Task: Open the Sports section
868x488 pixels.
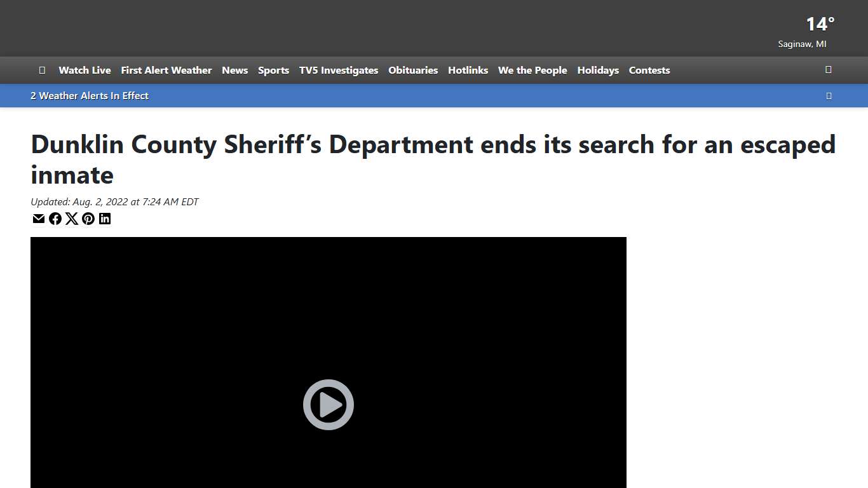Action: (x=273, y=71)
